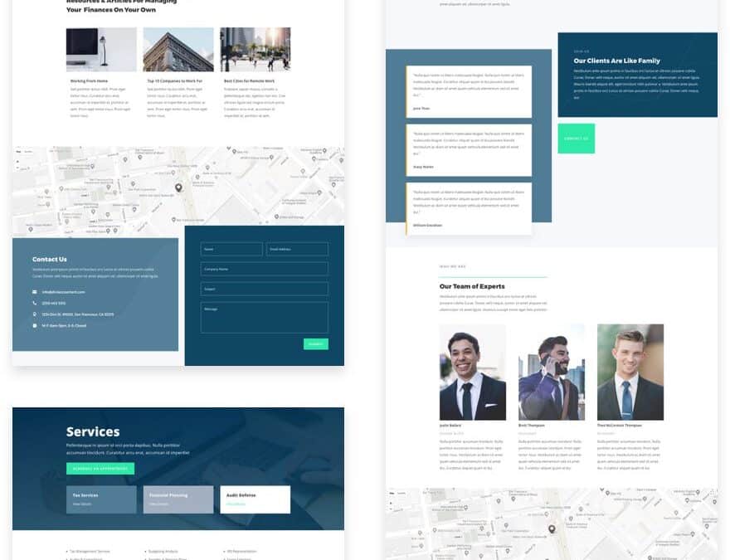
Task: Click the clock icon beside the opening hours
Action: click(35, 325)
